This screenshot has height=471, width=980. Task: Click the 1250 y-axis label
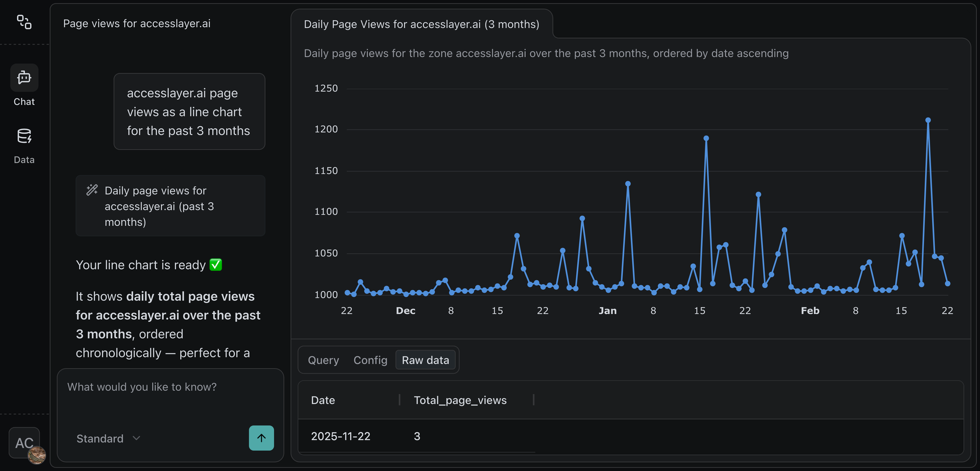point(326,88)
